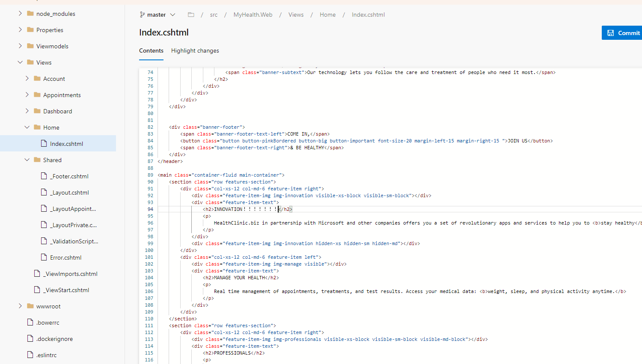Click the _Layout.cshtml file icon
The width and height of the screenshot is (642, 364).
pos(44,192)
